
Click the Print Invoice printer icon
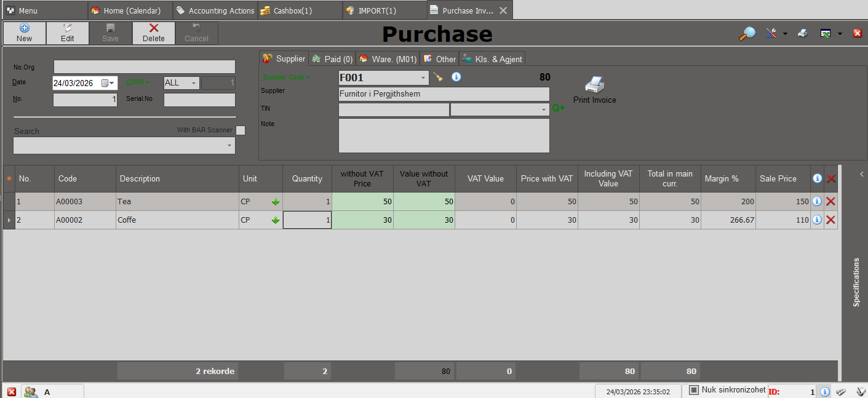594,84
